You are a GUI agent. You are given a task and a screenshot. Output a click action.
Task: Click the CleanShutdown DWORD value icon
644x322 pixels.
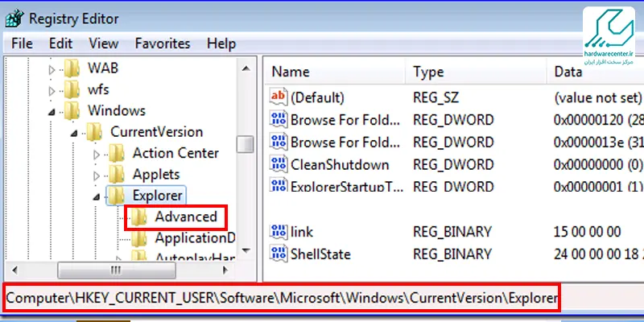(x=279, y=164)
